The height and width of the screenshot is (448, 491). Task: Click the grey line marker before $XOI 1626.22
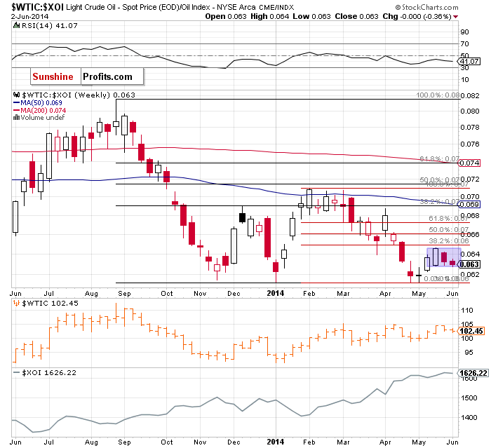tap(17, 372)
